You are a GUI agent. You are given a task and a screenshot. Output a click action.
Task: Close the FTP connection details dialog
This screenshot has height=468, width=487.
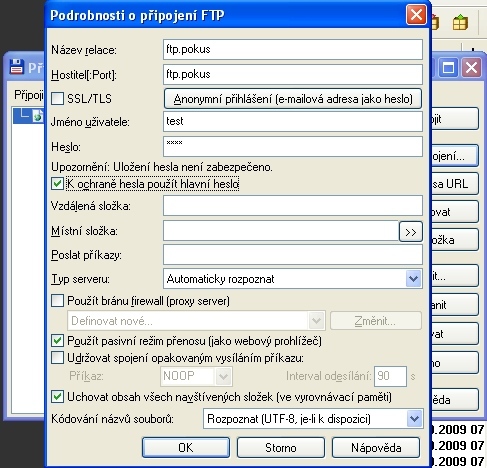416,15
